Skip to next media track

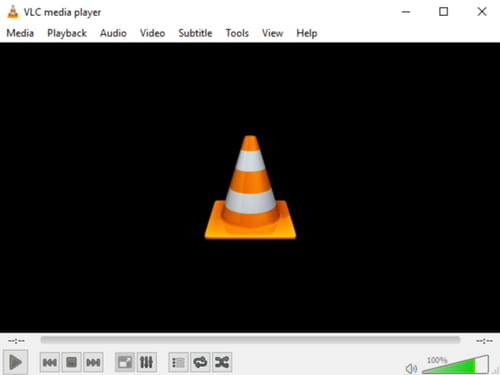coord(93,362)
